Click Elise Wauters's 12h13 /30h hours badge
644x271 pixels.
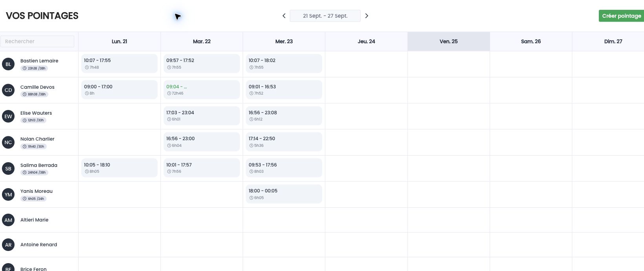pos(33,120)
